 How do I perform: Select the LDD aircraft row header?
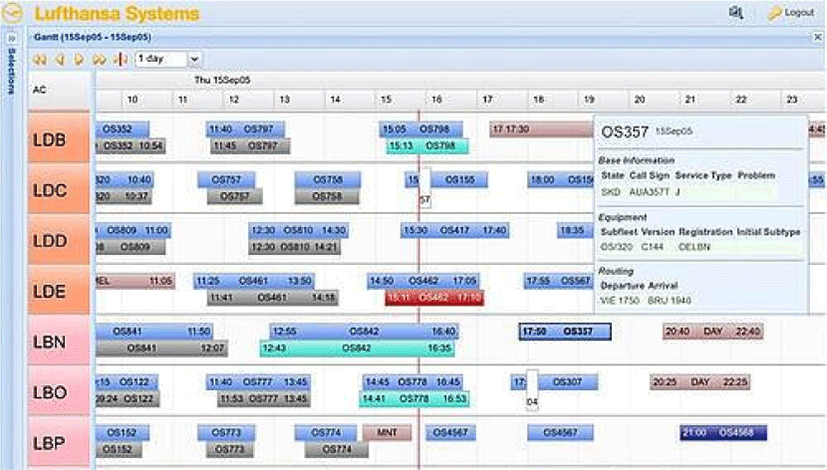(x=59, y=240)
